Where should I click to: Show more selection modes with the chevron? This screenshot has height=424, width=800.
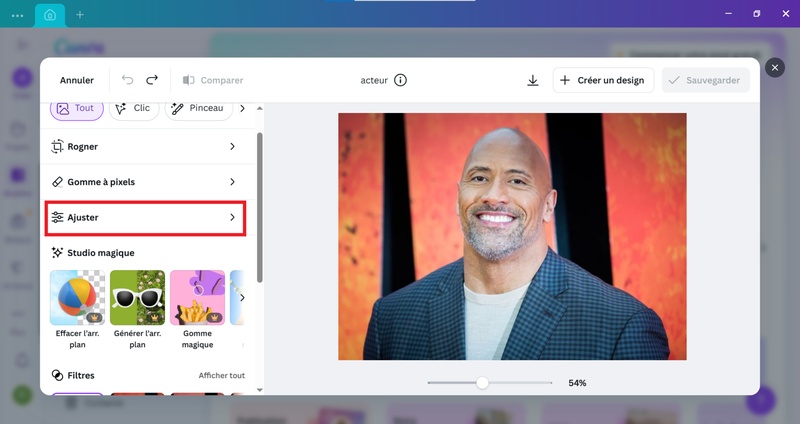242,108
